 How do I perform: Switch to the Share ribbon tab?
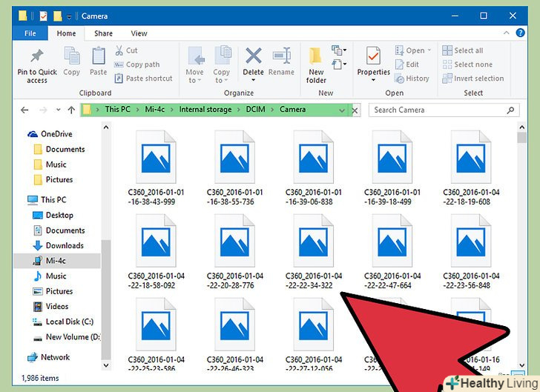[103, 33]
